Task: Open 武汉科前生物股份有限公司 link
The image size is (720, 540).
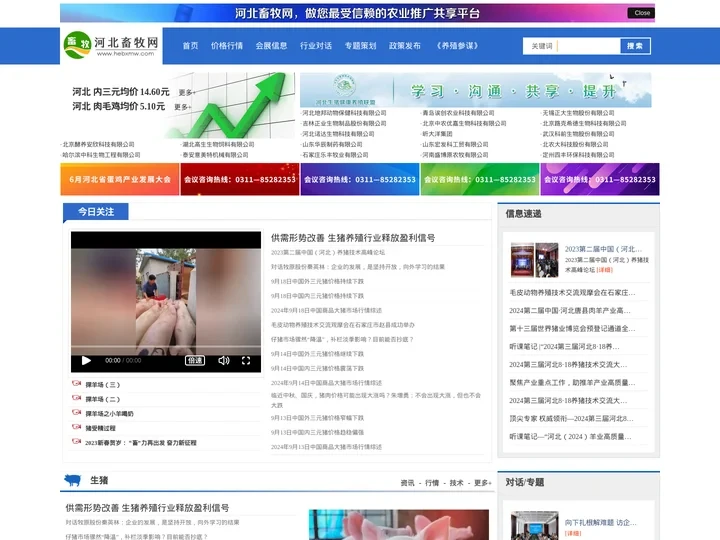Action: pyautogui.click(x=578, y=134)
